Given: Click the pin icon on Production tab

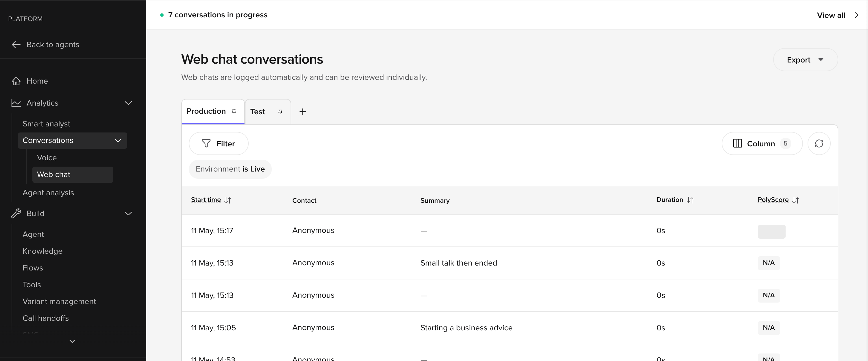Looking at the screenshot, I should click(x=234, y=111).
